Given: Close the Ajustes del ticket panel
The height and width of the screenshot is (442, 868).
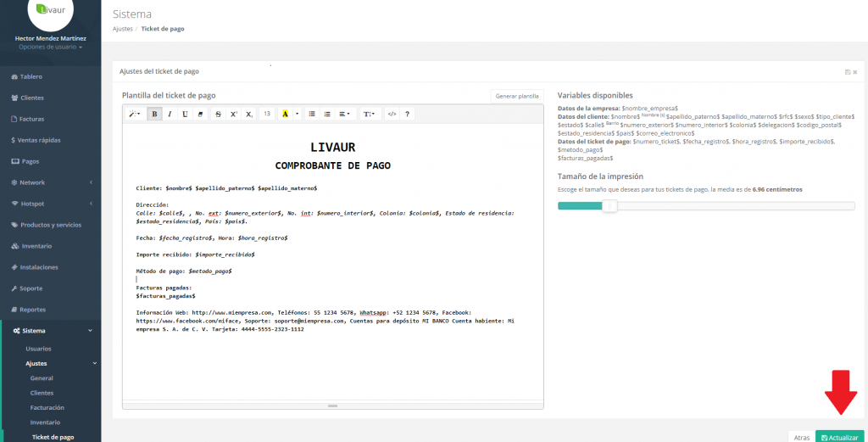Looking at the screenshot, I should coord(855,72).
